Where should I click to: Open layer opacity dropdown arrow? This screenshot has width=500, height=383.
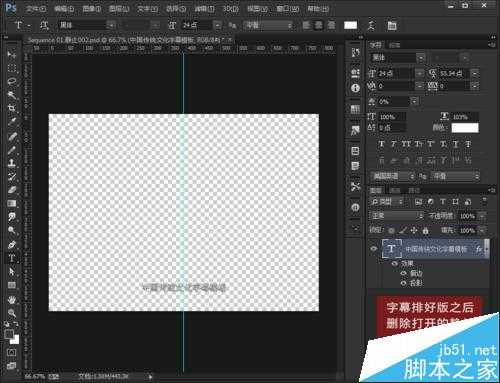tap(482, 216)
